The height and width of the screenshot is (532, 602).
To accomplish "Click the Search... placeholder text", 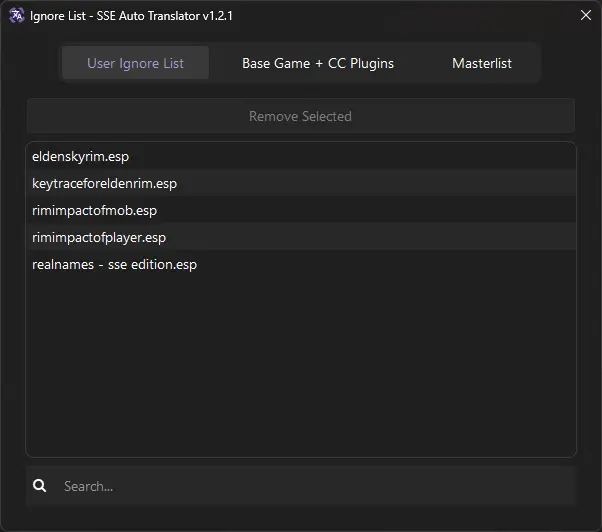I will pyautogui.click(x=88, y=486).
